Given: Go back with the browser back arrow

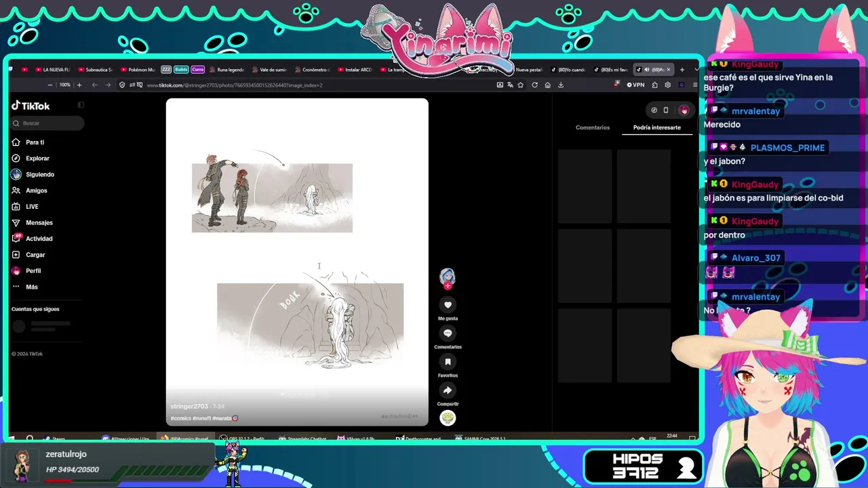Looking at the screenshot, I should 94,85.
